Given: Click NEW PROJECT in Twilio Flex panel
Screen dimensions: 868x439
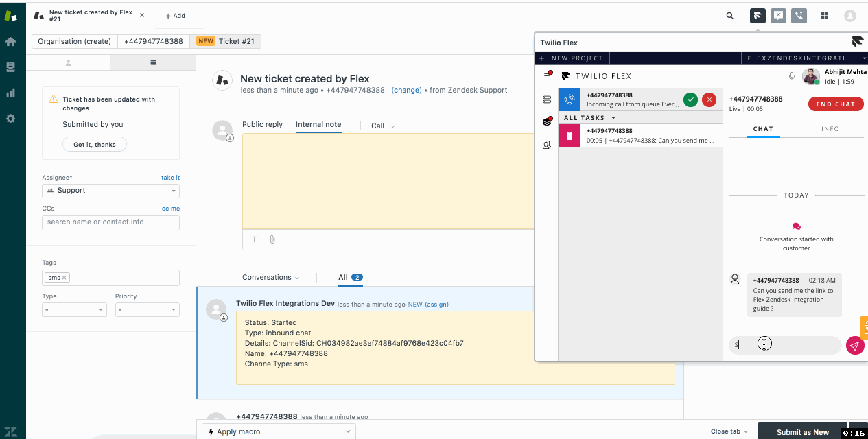Looking at the screenshot, I should click(x=572, y=58).
